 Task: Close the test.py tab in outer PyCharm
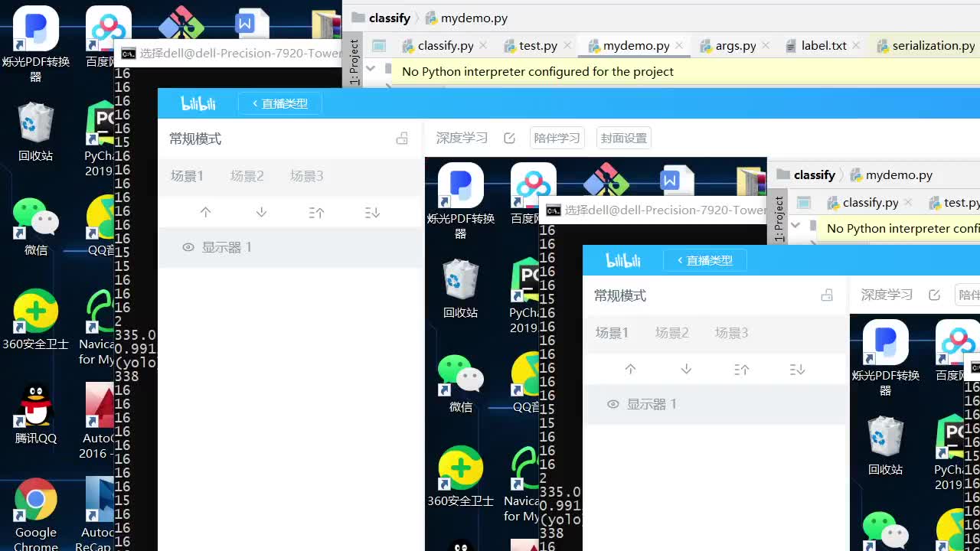567,46
